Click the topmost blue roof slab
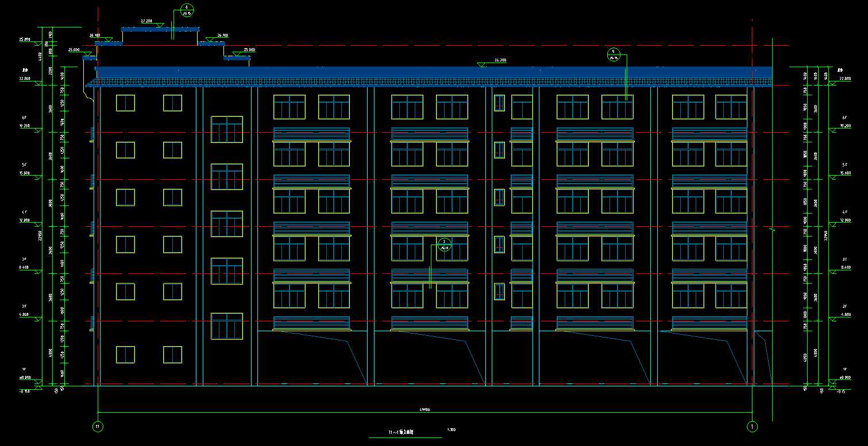Image resolution: width=868 pixels, height=446 pixels. (160, 29)
